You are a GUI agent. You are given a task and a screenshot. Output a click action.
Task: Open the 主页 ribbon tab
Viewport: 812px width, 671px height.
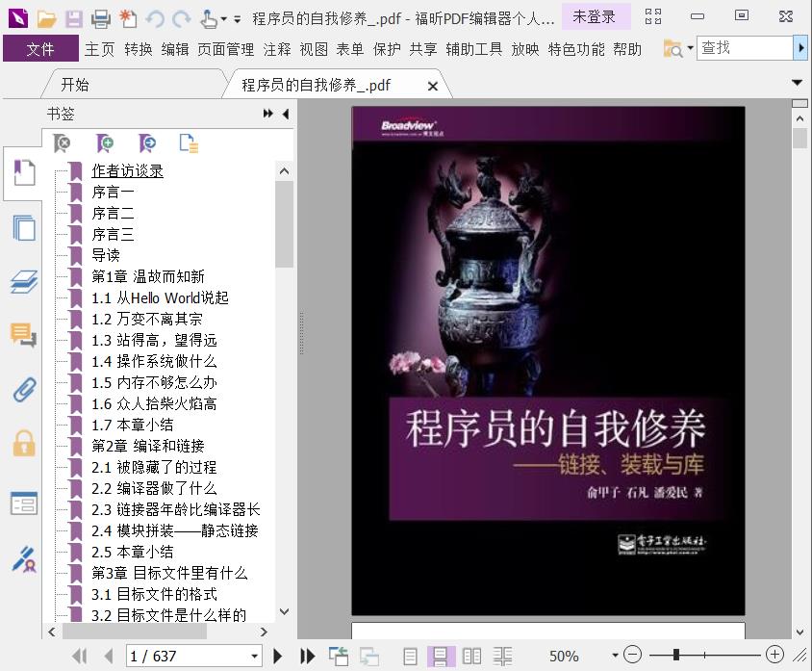(x=99, y=49)
